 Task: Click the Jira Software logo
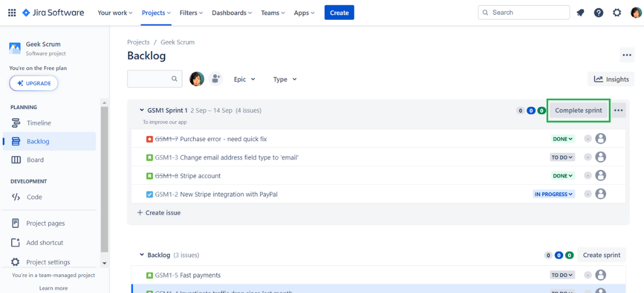(53, 13)
